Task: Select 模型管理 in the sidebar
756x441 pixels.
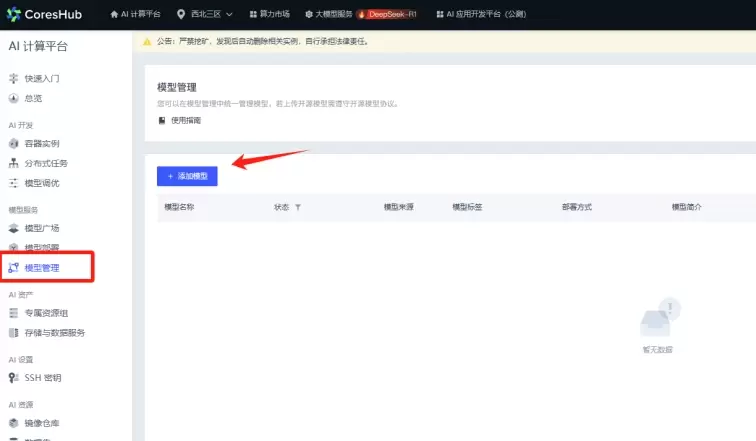Action: (x=42, y=268)
